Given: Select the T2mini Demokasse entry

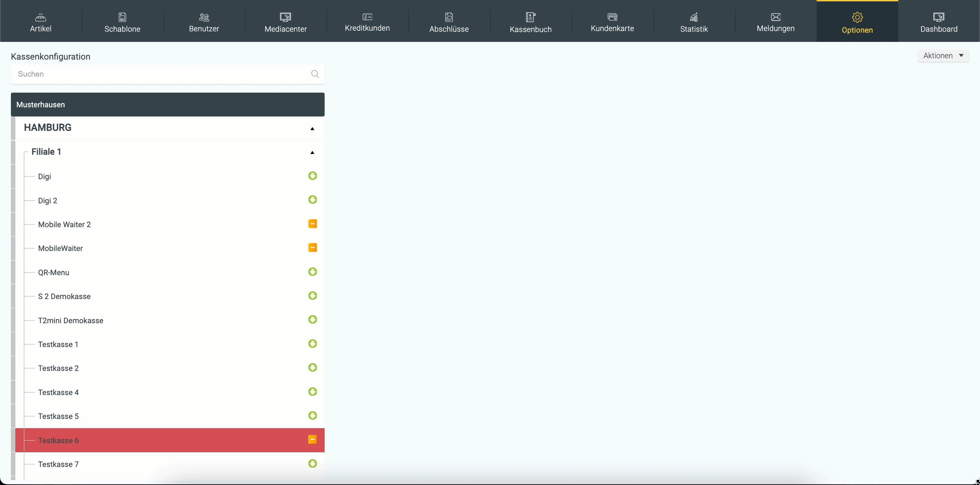Looking at the screenshot, I should 71,320.
